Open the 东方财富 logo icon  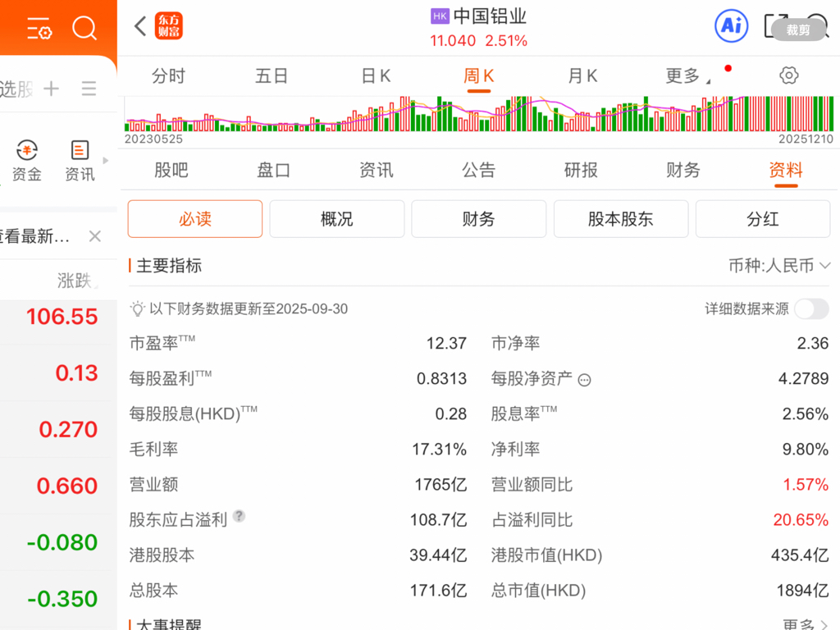(x=169, y=25)
